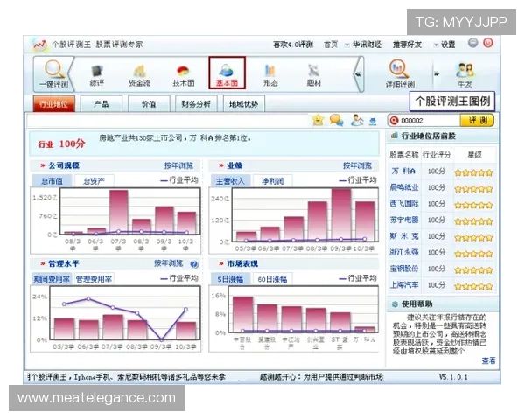Open stock 万科A in ranking list
Screen dimensions: 525x420
tap(403, 171)
